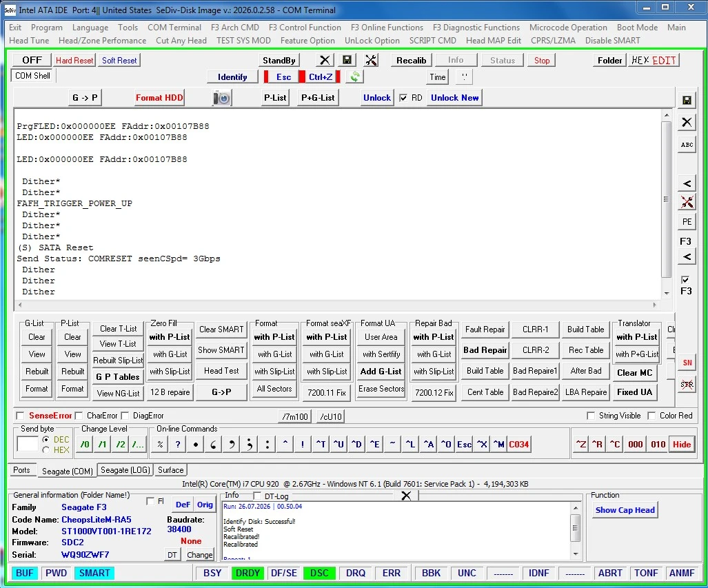Toggle the Fl checkbox
Viewport: 708px width, 588px height.
150,501
